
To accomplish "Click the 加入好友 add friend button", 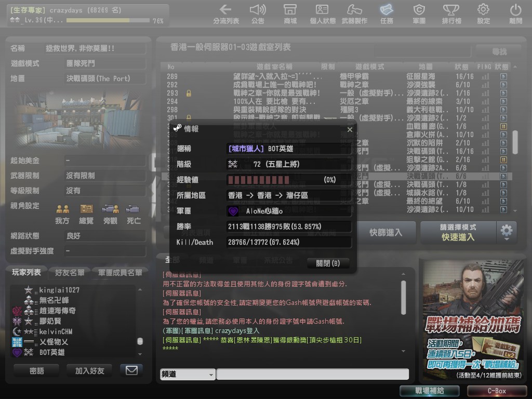I will (x=89, y=370).
